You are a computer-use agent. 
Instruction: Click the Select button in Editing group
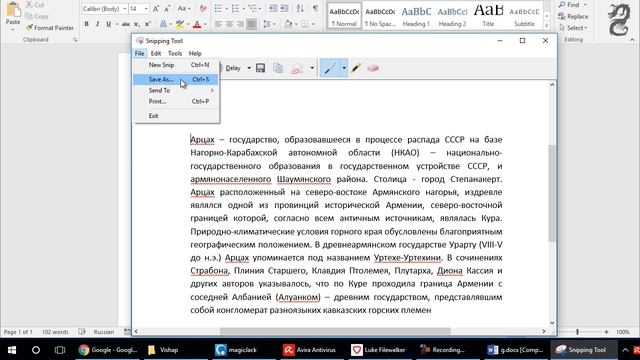click(x=573, y=28)
